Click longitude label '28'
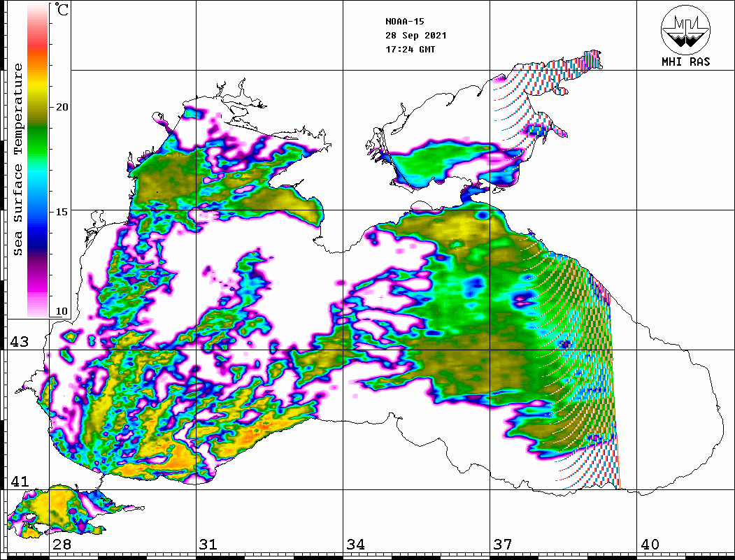Viewport: 735px width, 560px height. tap(62, 544)
